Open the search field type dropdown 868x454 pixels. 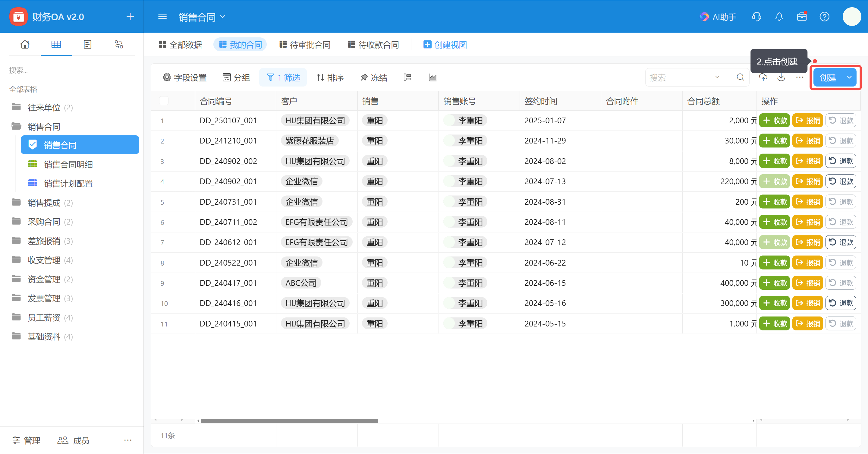(717, 77)
